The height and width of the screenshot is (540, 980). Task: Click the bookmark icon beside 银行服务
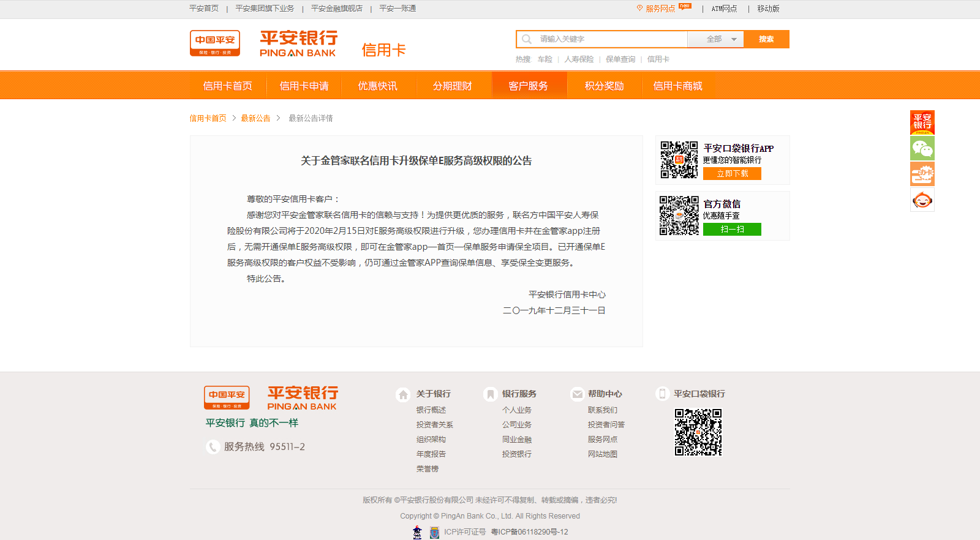click(490, 394)
